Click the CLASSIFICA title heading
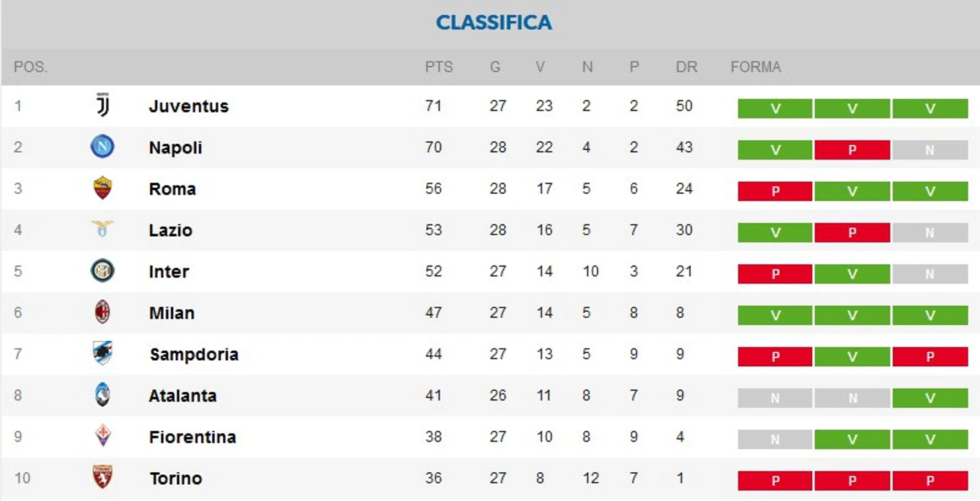 [494, 23]
